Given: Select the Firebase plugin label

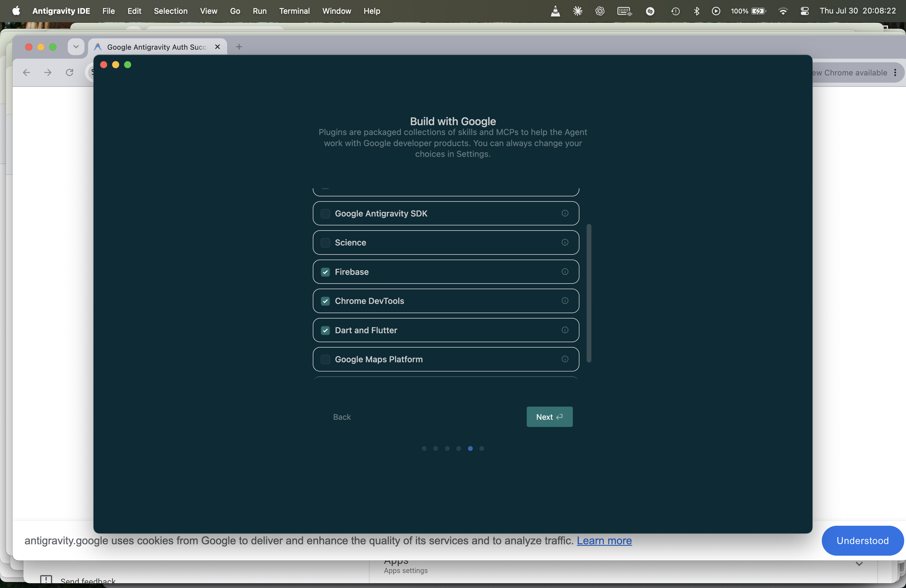Looking at the screenshot, I should (351, 272).
